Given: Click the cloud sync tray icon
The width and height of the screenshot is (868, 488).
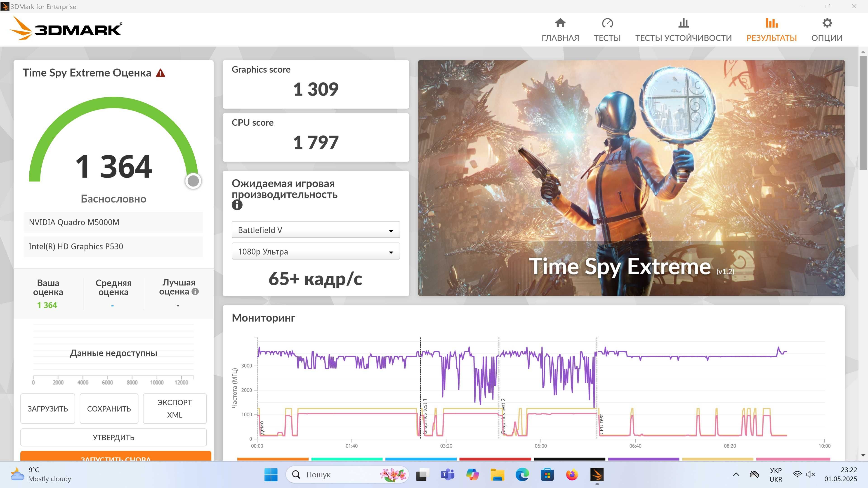Looking at the screenshot, I should [x=754, y=474].
